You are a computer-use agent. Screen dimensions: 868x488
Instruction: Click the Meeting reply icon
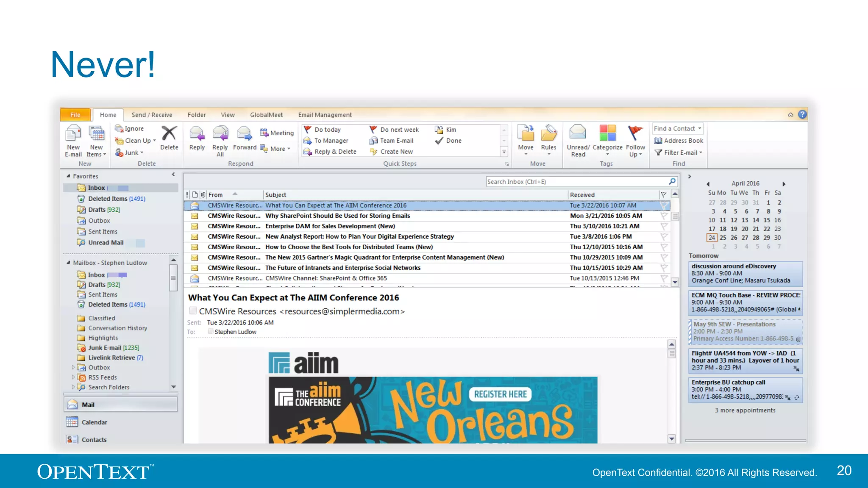coord(264,133)
